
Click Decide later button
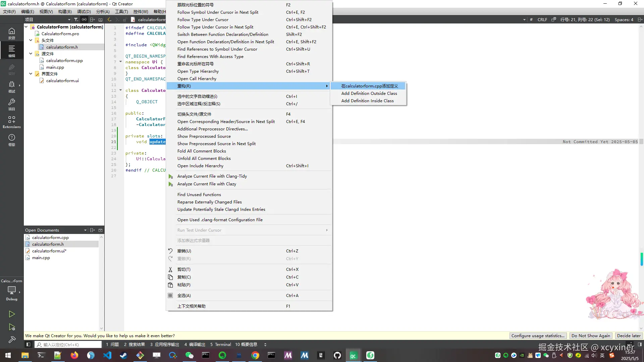pos(629,336)
